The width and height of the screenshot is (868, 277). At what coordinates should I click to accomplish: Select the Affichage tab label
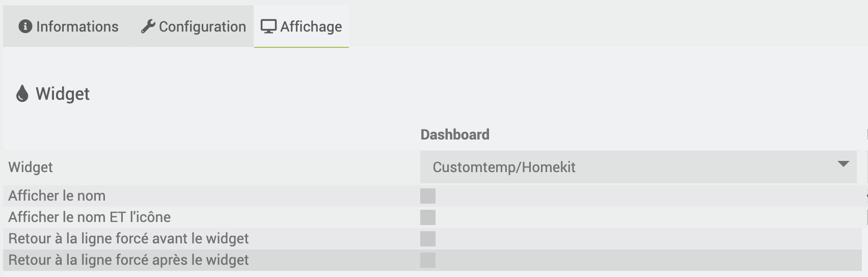311,26
